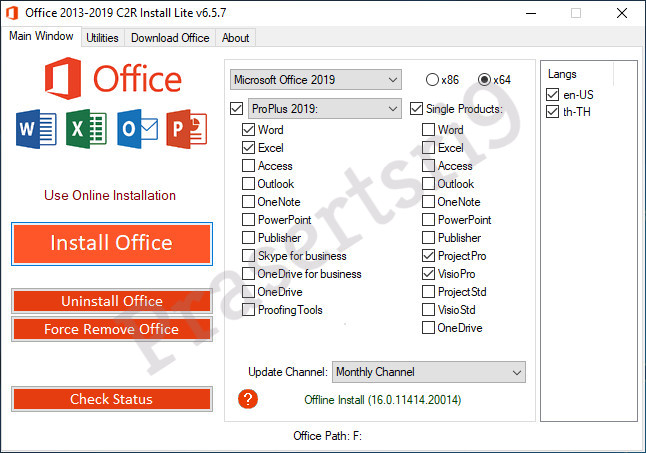
Task: Uncheck the en-US language checkbox
Action: click(552, 95)
